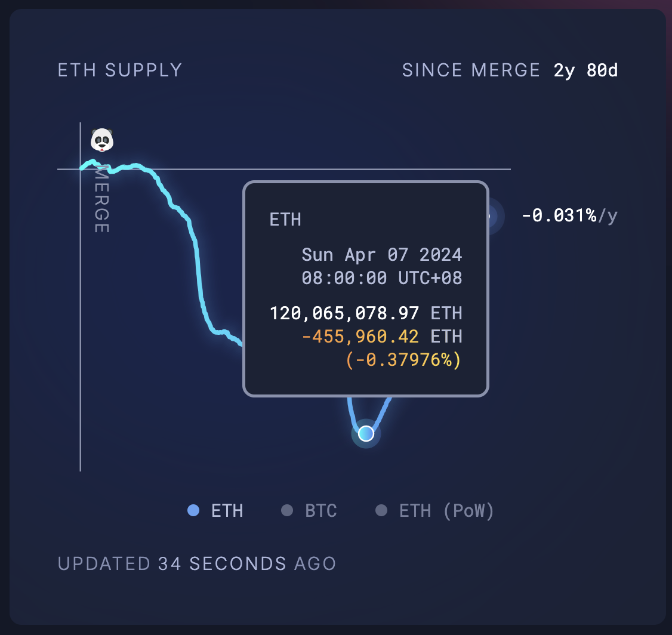Show the ETH (PoW) series label
The height and width of the screenshot is (635, 672).
[446, 511]
